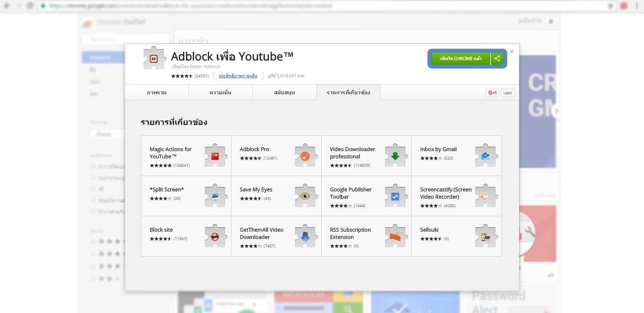Image resolution: width=644 pixels, height=313 pixels.
Task: Click the Google Publisher Toolbar title
Action: click(351, 193)
